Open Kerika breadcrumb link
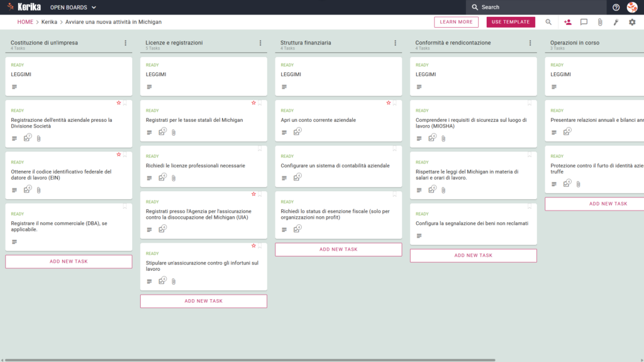The height and width of the screenshot is (362, 644). (49, 22)
